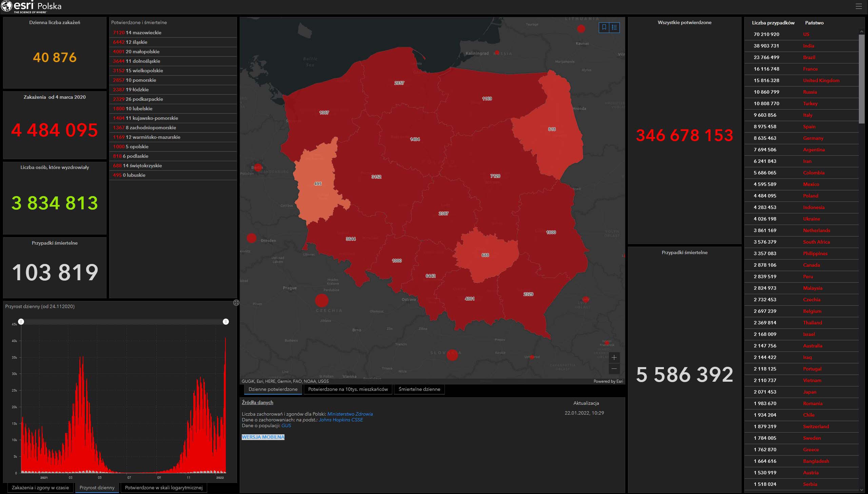Open Dzienne potwierdzone map tab
Viewport: 868px width, 494px height.
(x=273, y=389)
